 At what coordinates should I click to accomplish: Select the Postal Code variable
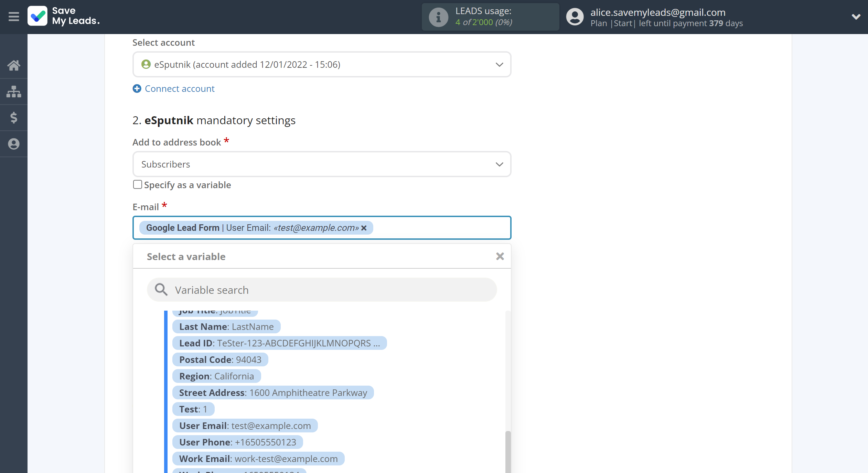coord(220,359)
